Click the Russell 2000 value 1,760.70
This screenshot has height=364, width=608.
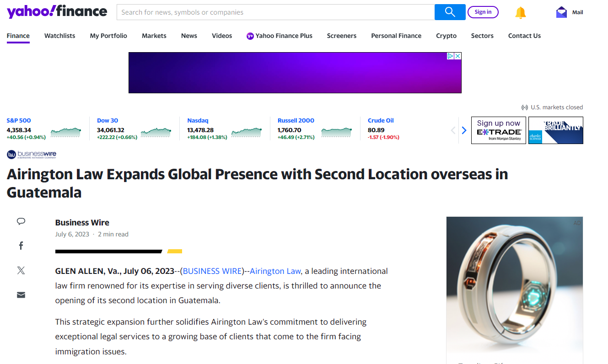tap(289, 130)
